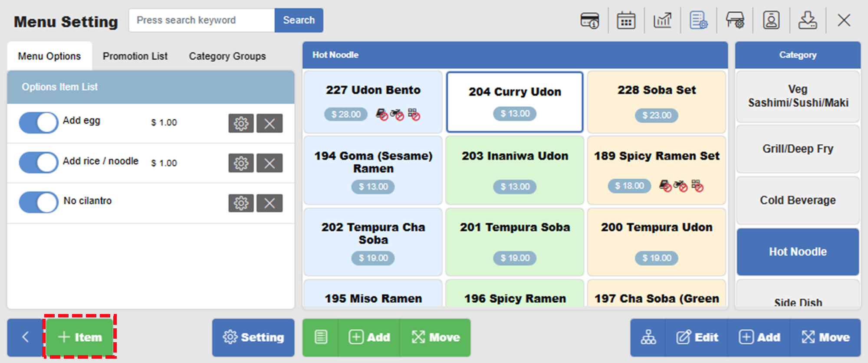Viewport: 868px width, 363px height.
Task: Go back using the left chevron button
Action: [x=25, y=337]
